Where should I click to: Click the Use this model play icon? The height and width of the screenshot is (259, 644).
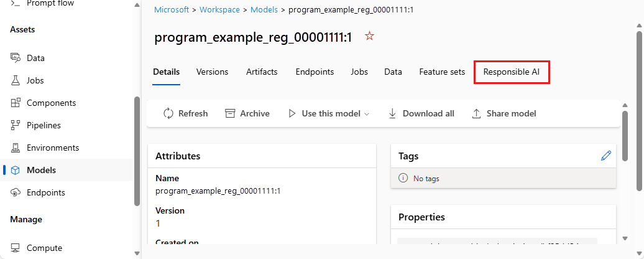click(x=292, y=113)
